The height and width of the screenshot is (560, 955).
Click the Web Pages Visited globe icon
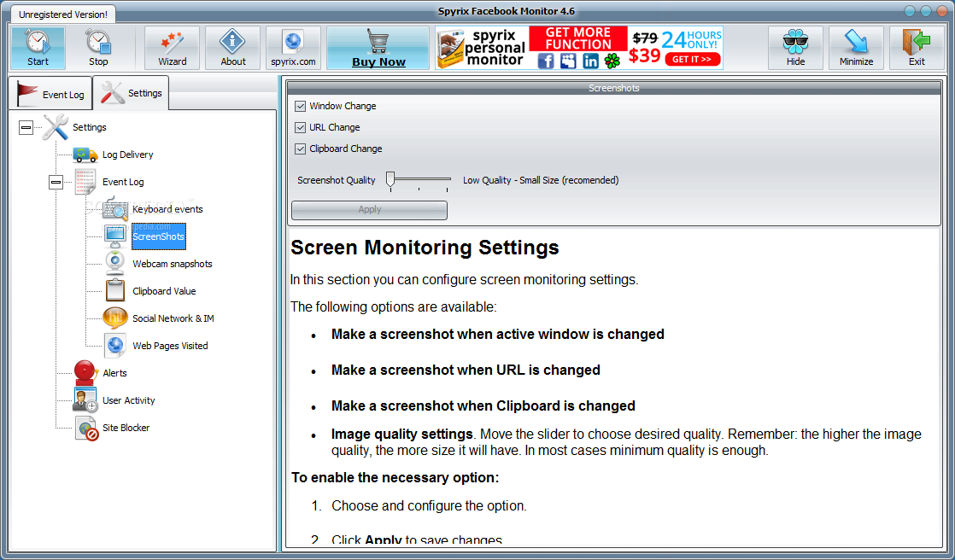(115, 345)
